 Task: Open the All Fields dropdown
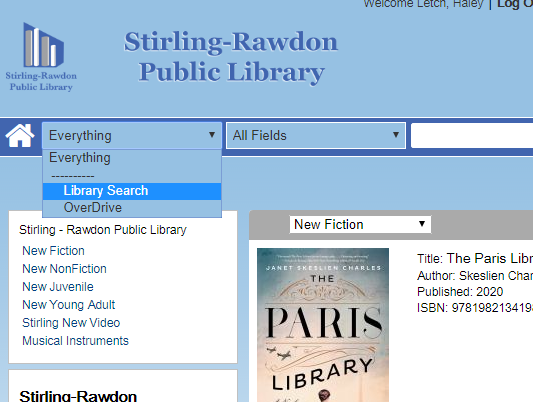pos(316,136)
